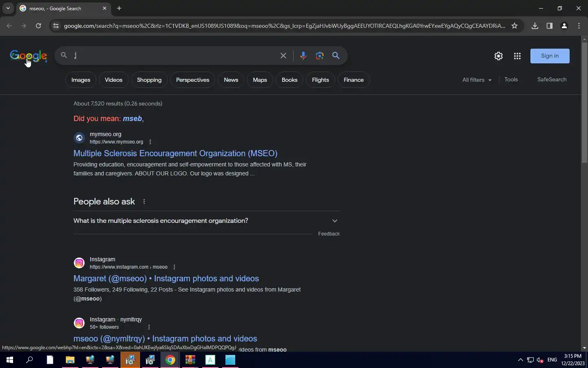
Task: Open the Google apps grid
Action: 517,56
